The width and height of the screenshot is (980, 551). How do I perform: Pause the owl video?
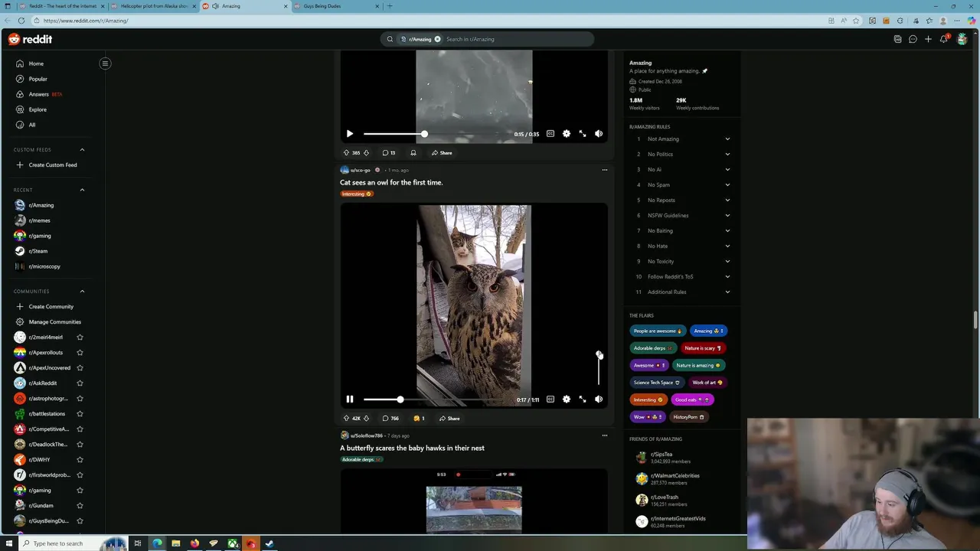pyautogui.click(x=350, y=399)
